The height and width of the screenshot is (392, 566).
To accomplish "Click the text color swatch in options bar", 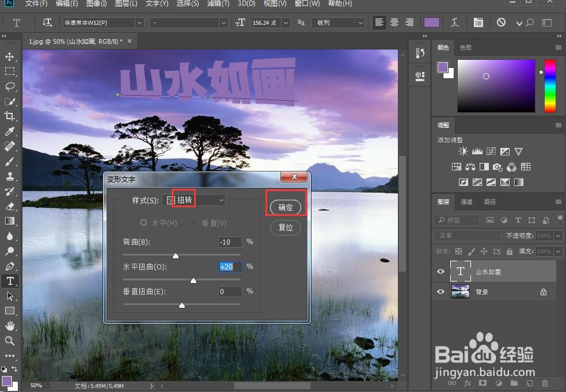I will click(432, 23).
